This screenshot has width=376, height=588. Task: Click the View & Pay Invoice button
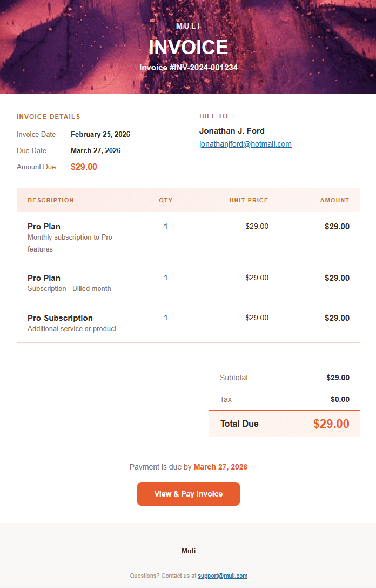(188, 494)
